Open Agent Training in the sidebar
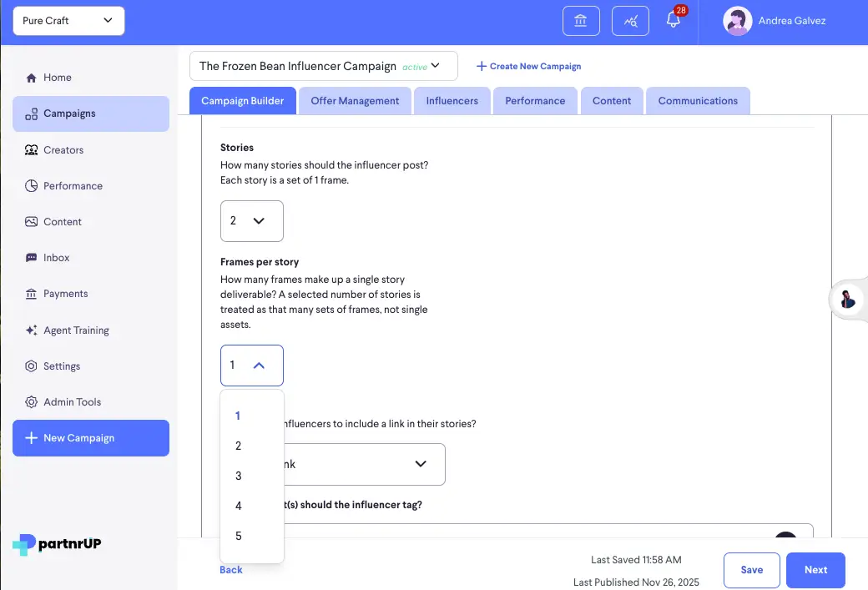 [x=91, y=330]
